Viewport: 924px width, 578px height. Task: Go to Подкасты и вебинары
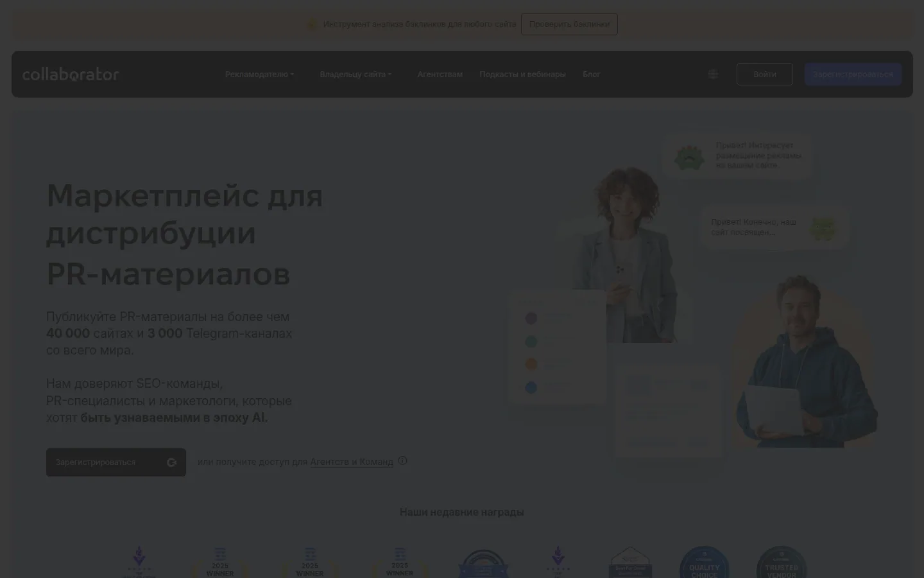click(x=522, y=74)
